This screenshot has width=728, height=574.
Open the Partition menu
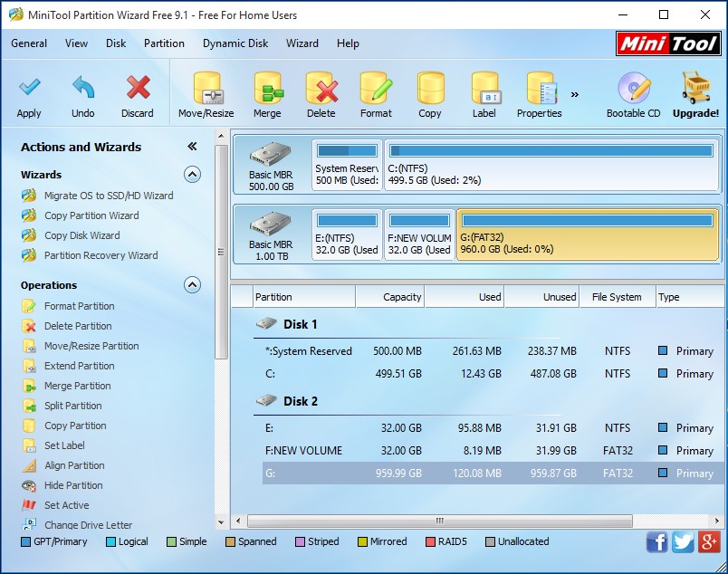tap(164, 43)
